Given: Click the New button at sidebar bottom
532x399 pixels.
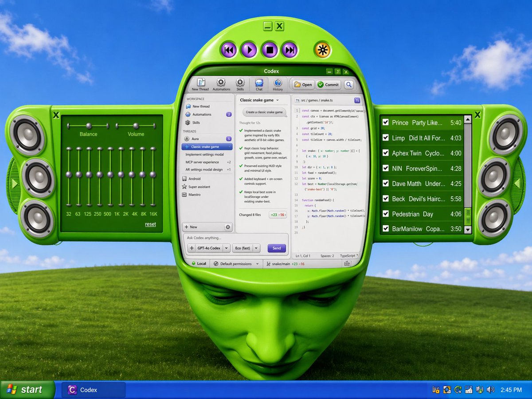Looking at the screenshot, I should (203, 227).
